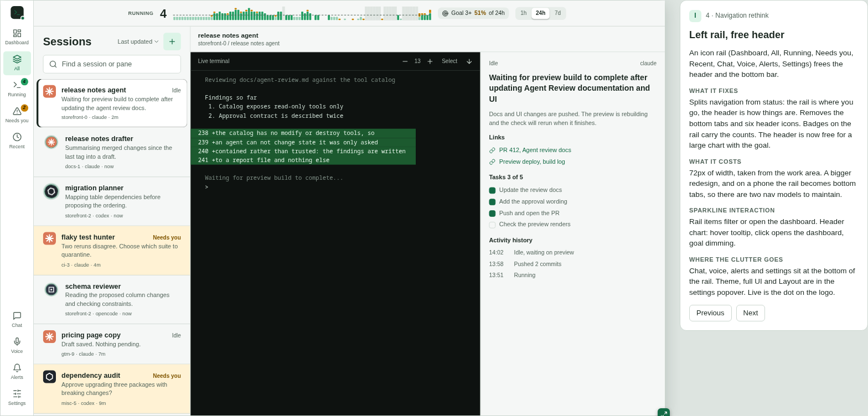This screenshot has width=868, height=416.
Task: Open the Chat rail icon
Action: click(x=17, y=320)
